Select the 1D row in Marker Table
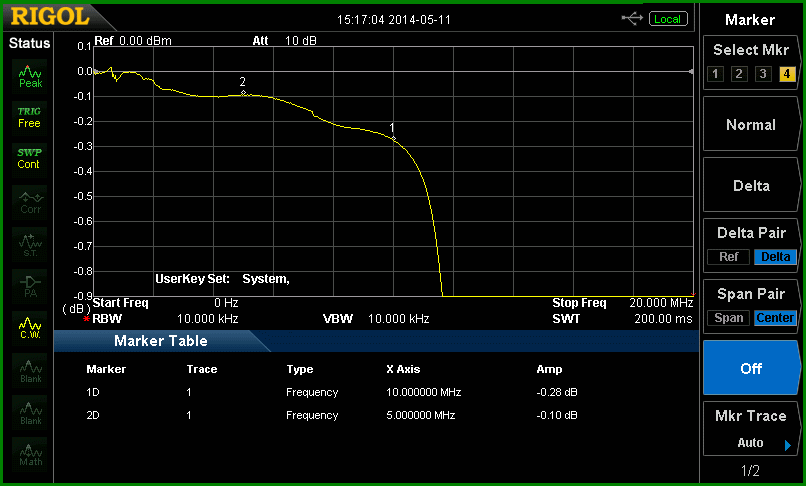806x486 pixels. click(332, 392)
